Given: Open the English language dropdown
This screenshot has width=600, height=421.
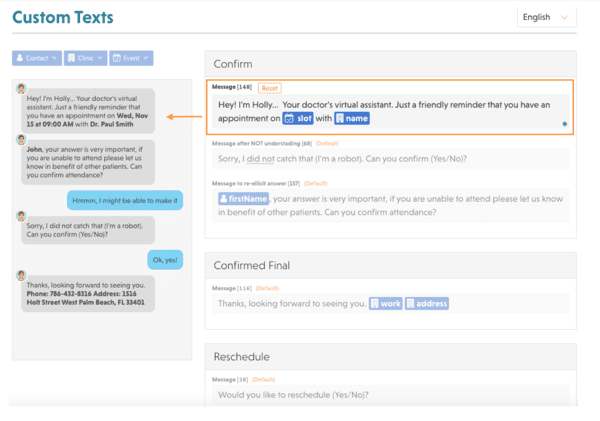Looking at the screenshot, I should pos(546,17).
